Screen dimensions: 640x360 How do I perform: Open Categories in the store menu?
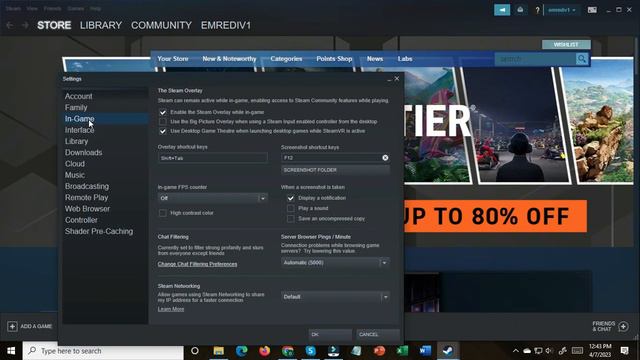(286, 59)
